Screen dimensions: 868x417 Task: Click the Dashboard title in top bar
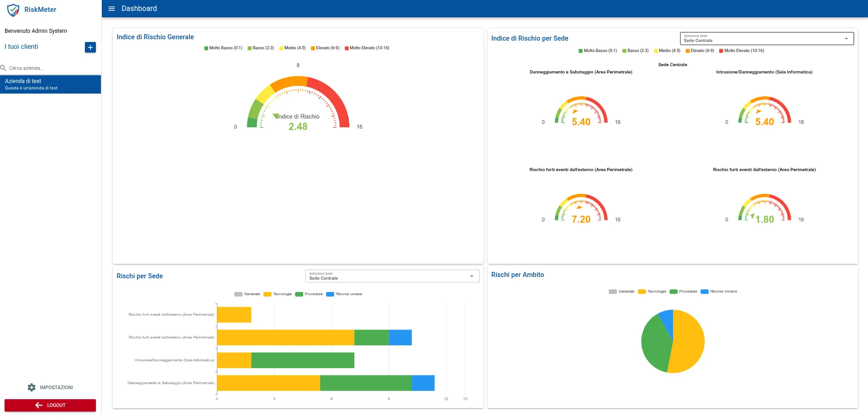[x=139, y=9]
